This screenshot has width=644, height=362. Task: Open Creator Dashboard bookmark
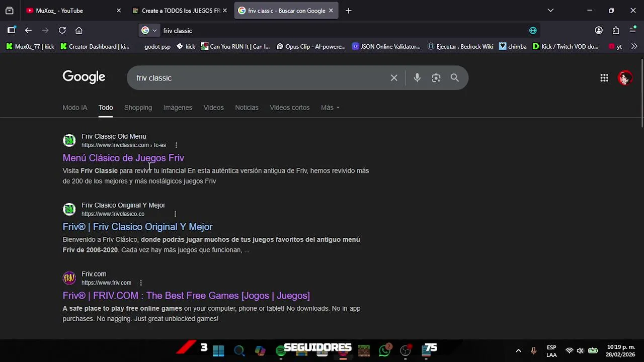95,46
